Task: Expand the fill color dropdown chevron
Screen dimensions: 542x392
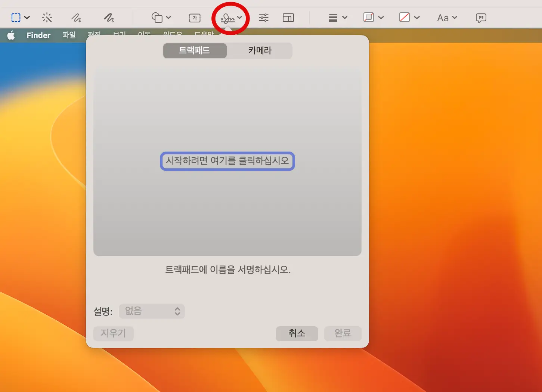Action: [x=417, y=18]
